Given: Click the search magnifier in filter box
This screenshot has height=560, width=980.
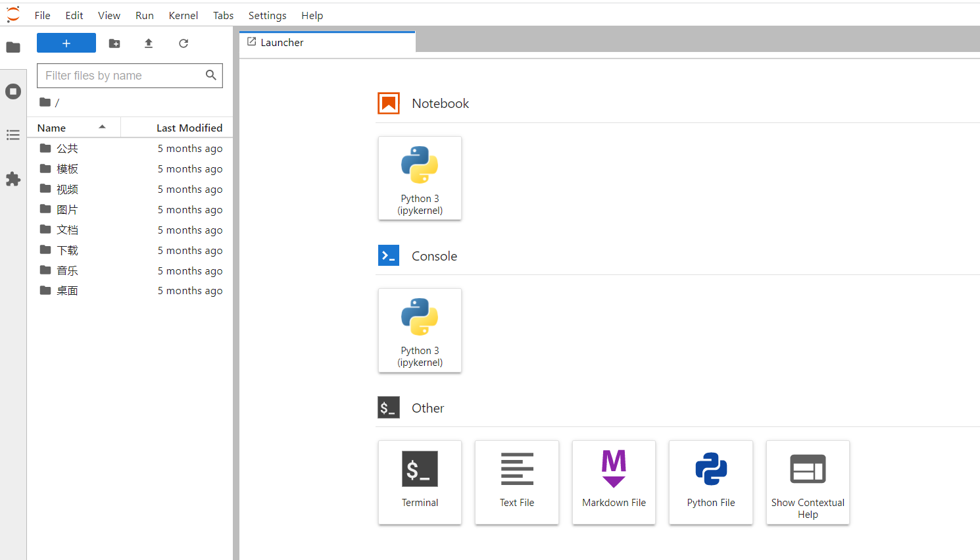Looking at the screenshot, I should pos(211,75).
